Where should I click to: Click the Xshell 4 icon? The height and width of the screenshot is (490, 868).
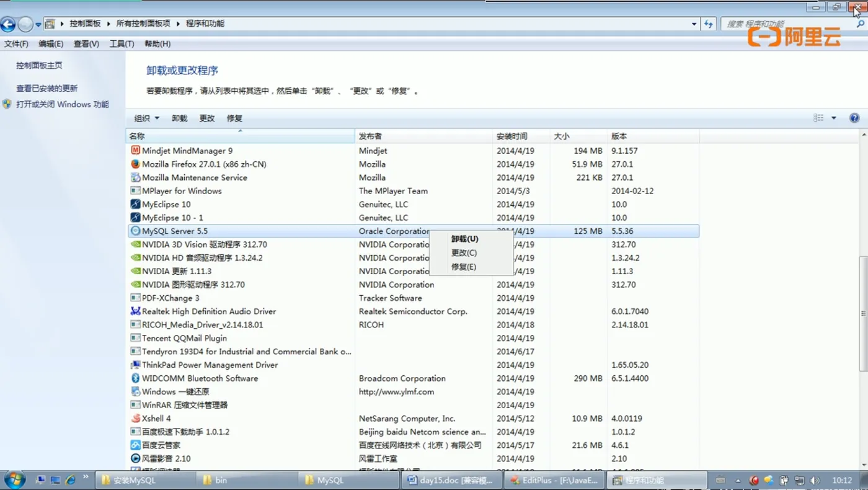click(135, 419)
